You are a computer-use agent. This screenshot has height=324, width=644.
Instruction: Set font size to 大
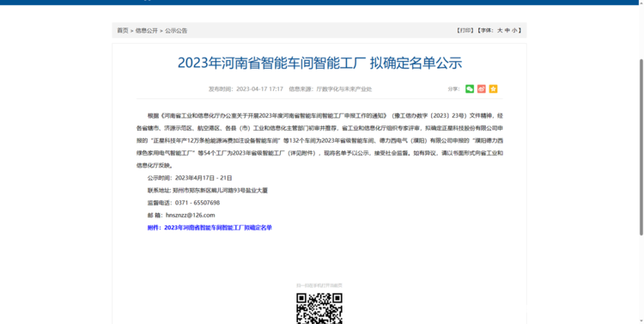click(x=500, y=30)
